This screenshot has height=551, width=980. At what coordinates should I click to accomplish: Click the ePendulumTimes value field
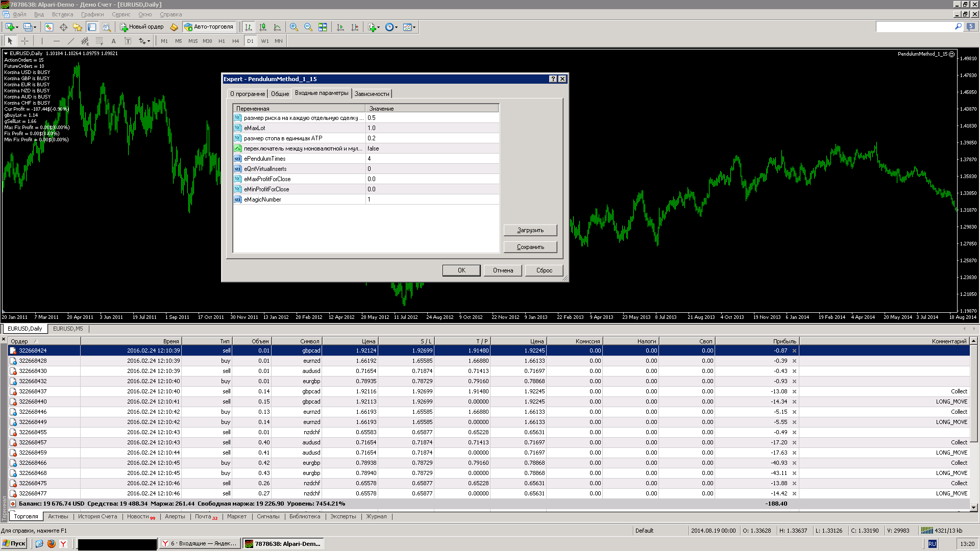click(x=432, y=159)
